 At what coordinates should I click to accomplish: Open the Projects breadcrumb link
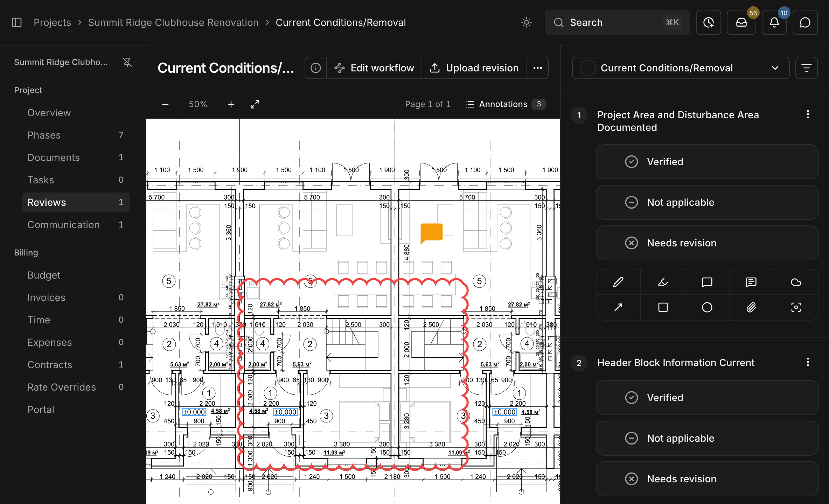(52, 22)
